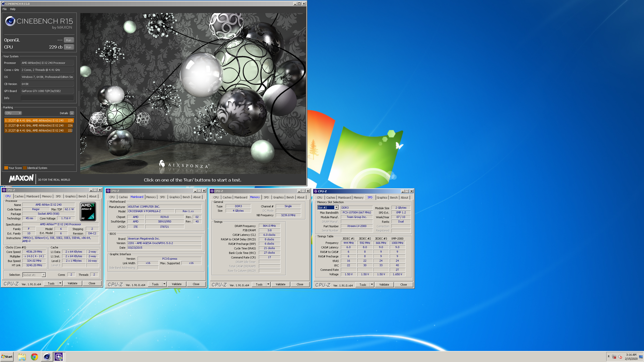
Task: Open Mainboard tab in SPD CPU-Z window
Action: (344, 198)
